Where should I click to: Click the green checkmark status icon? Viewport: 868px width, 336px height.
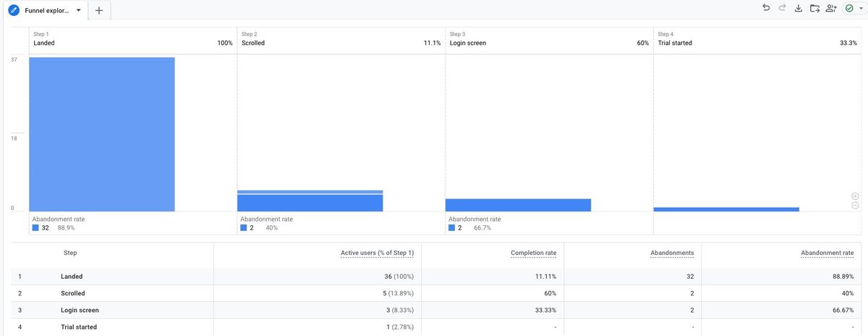click(849, 8)
